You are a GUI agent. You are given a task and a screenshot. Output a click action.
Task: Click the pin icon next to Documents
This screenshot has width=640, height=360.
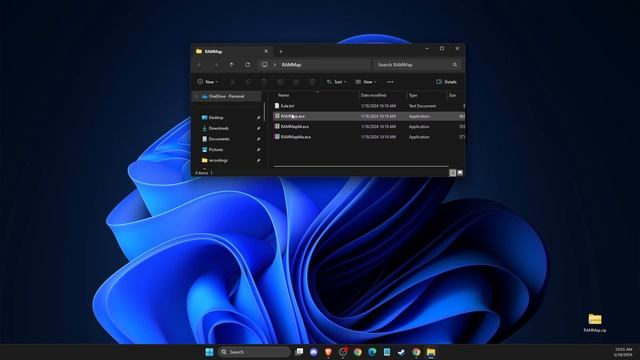[258, 139]
